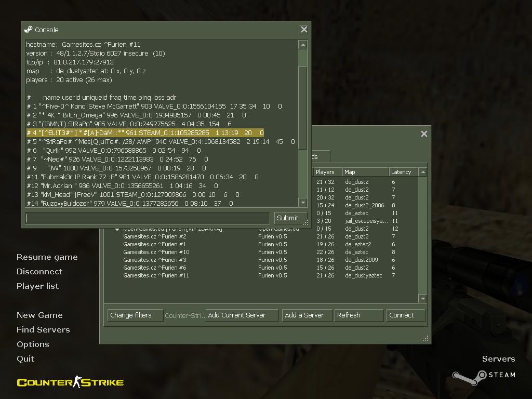Click server list scroll-up arrow
The width and height of the screenshot is (532, 399).
(423, 172)
